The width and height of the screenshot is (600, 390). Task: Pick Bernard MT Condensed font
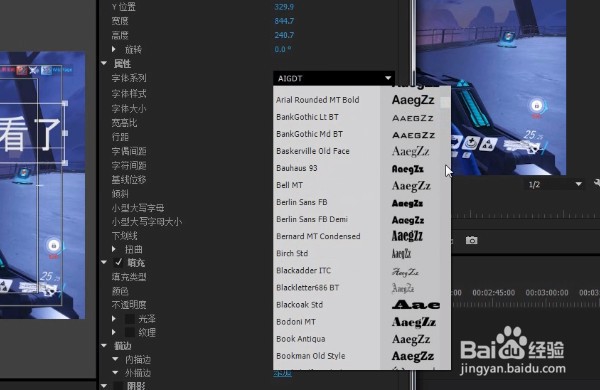318,237
